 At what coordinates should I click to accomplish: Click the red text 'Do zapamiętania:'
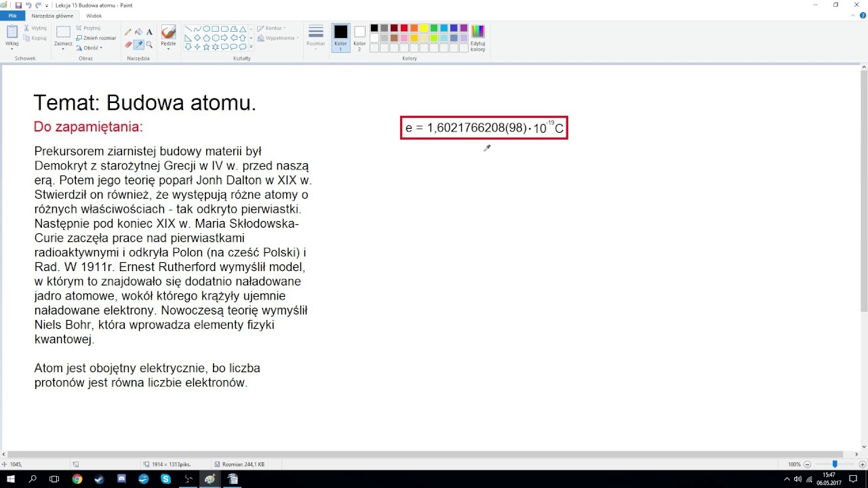(x=88, y=127)
